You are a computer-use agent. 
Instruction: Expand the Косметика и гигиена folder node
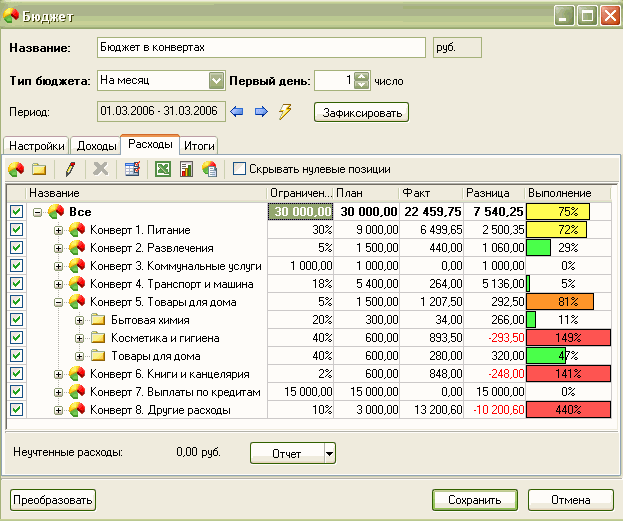pyautogui.click(x=79, y=338)
